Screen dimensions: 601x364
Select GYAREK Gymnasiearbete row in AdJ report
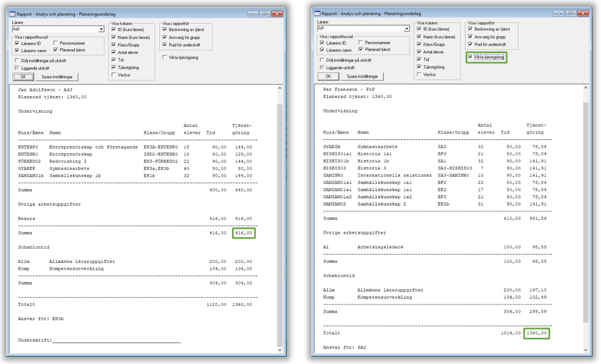[x=135, y=169]
